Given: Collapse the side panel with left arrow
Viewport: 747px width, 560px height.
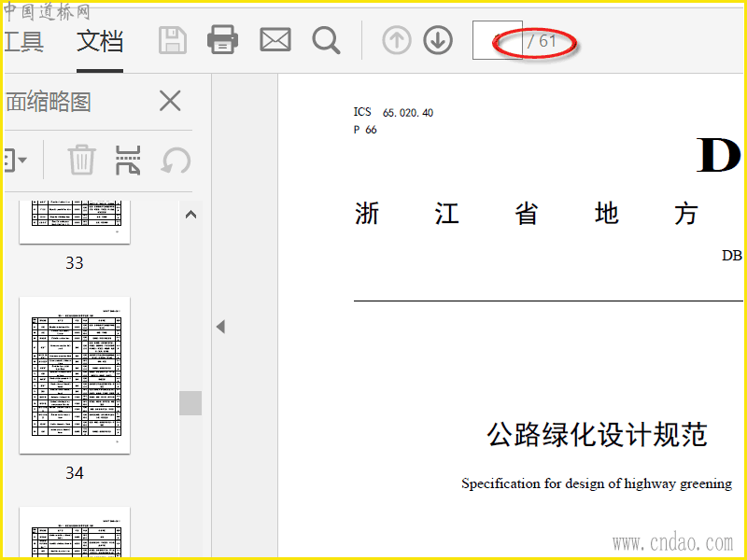Looking at the screenshot, I should [220, 327].
